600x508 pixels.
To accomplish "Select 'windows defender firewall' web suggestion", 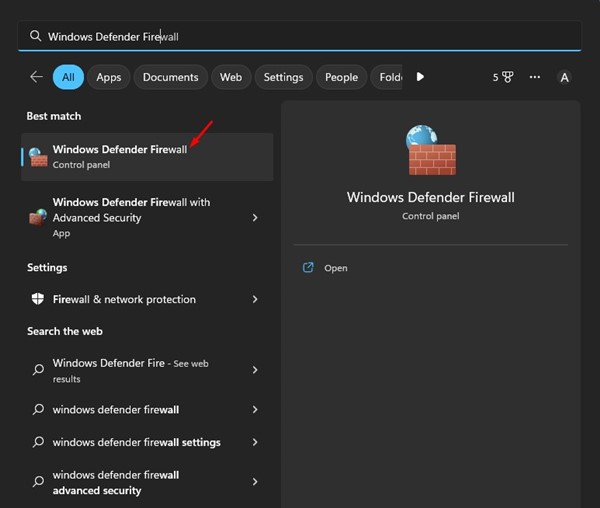I will (x=147, y=409).
